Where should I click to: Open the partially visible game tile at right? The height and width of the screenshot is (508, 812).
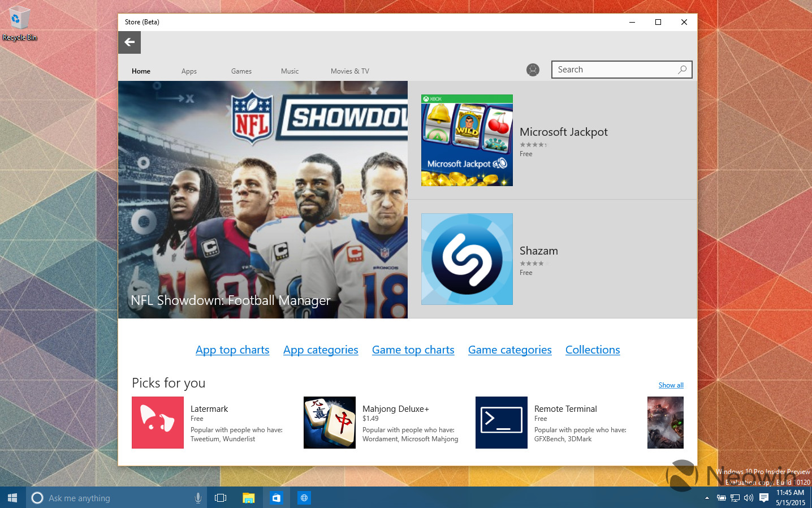(666, 423)
